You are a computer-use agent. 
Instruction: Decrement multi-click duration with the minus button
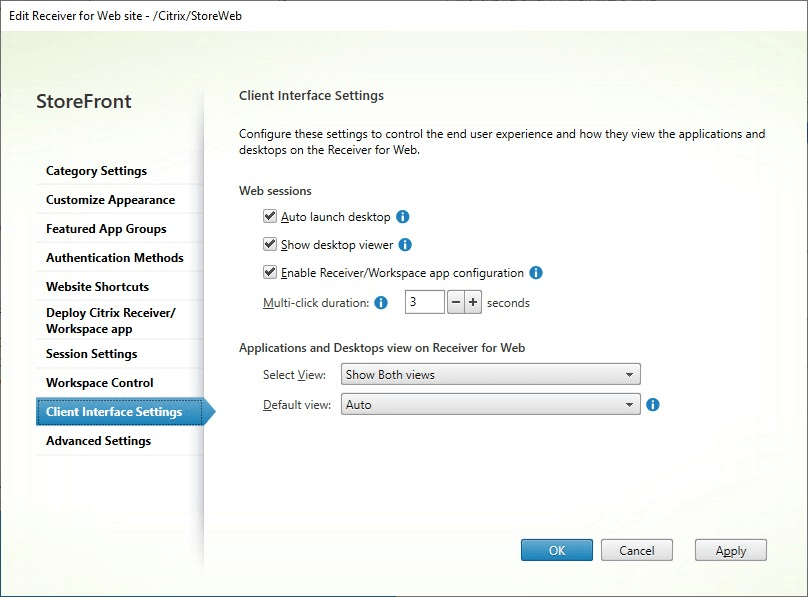click(x=455, y=303)
